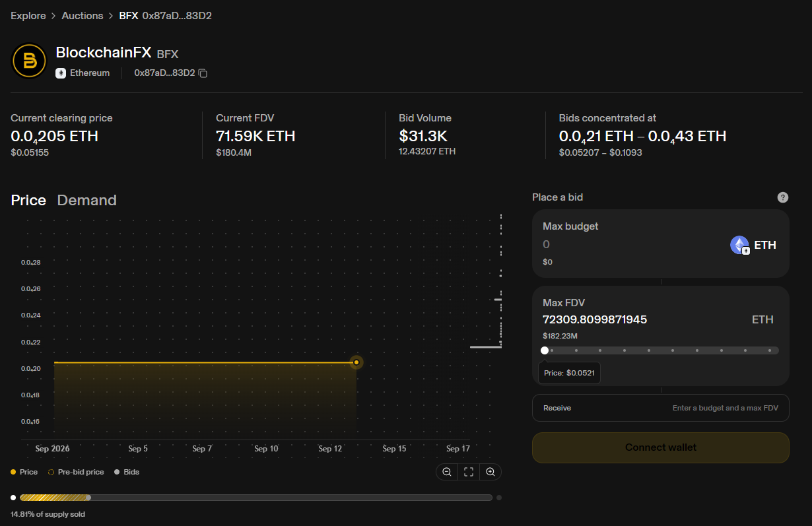Select the ETH token selector
812x526 pixels.
click(x=753, y=246)
